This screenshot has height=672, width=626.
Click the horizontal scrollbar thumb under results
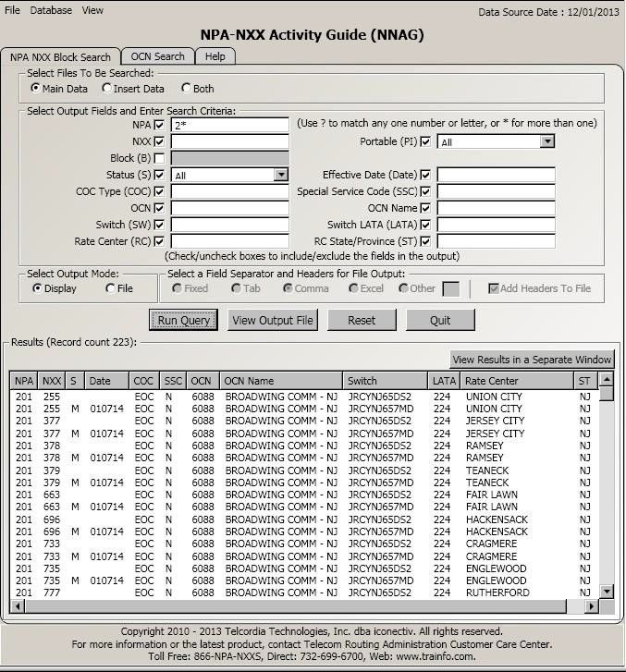click(x=296, y=606)
